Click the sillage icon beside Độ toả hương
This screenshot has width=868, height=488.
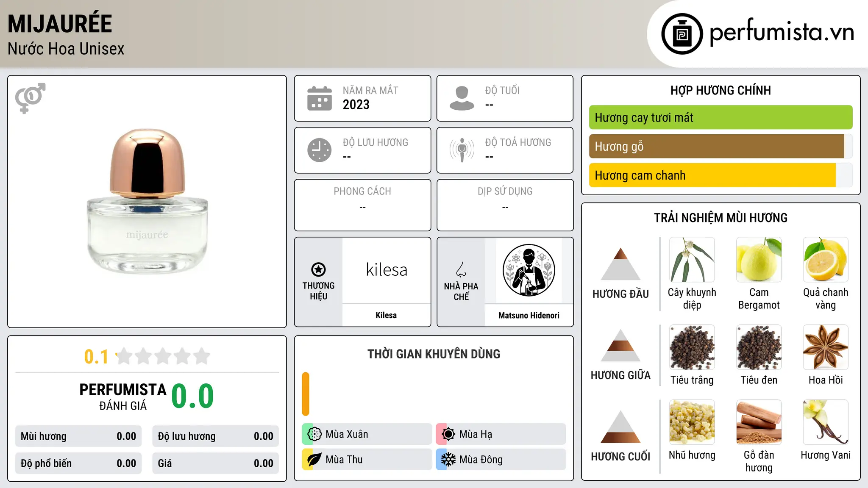tap(462, 150)
